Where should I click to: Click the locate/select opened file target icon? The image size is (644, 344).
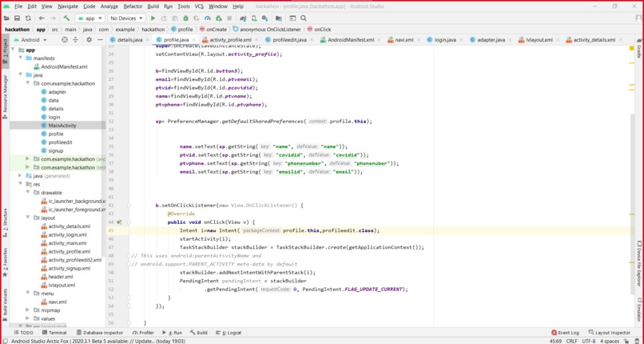(65, 40)
